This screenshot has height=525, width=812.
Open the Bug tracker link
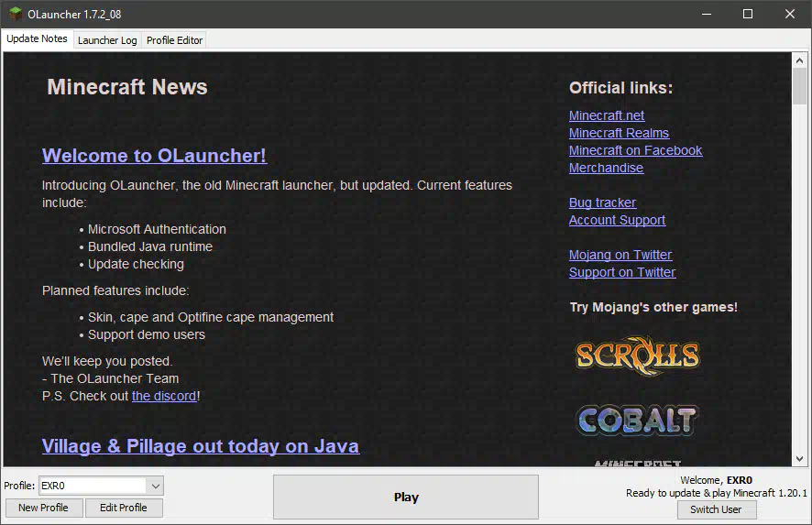point(602,203)
